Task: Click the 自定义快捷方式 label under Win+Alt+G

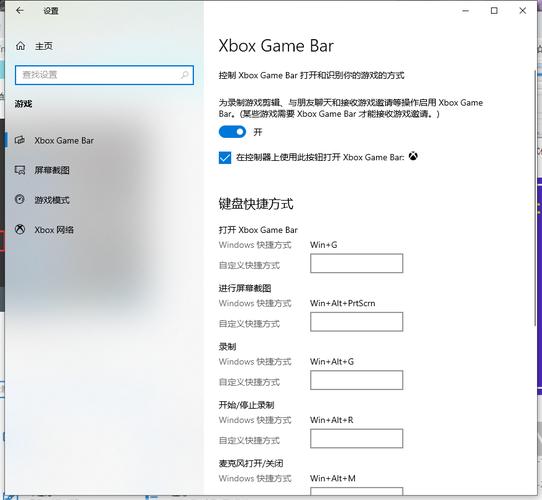Action: [249, 382]
